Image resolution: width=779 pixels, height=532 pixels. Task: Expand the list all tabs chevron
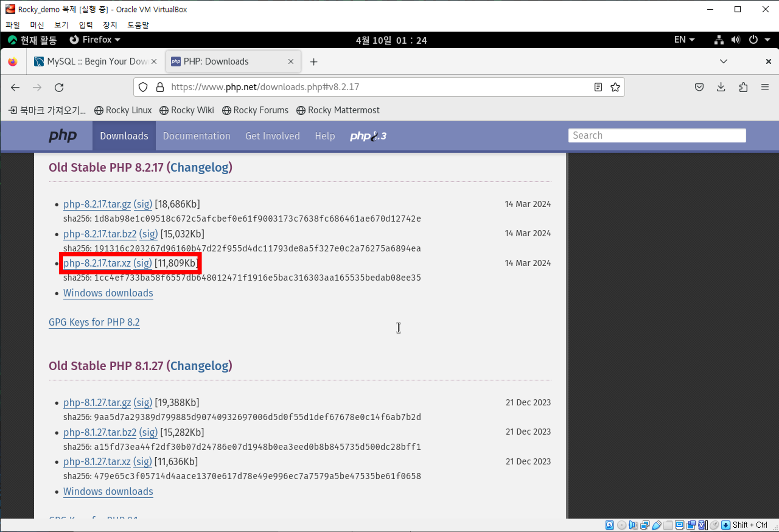(723, 61)
